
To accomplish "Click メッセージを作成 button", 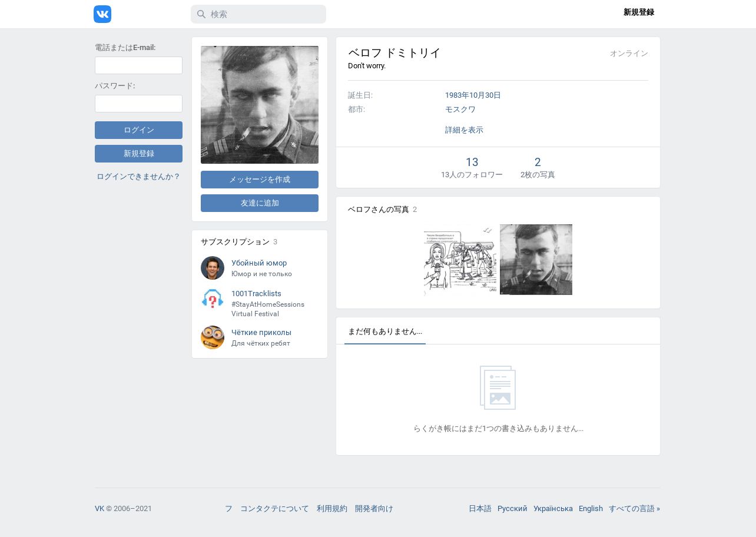I will pos(260,180).
